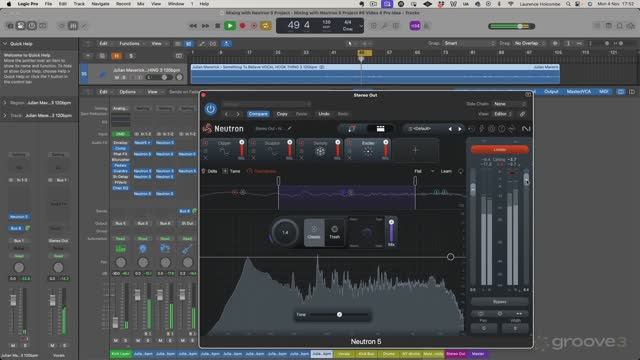Expand the Region inspector disclosure triangle
This screenshot has width=640, height=360.
click(5, 103)
